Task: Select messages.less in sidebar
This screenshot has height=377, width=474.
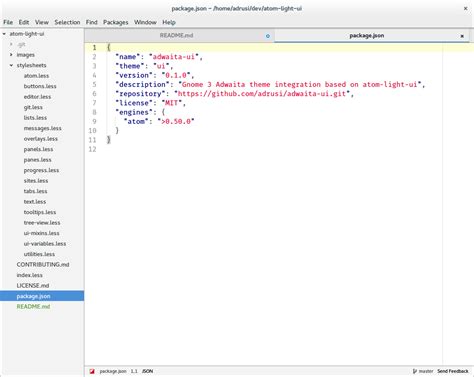Action: pos(42,128)
